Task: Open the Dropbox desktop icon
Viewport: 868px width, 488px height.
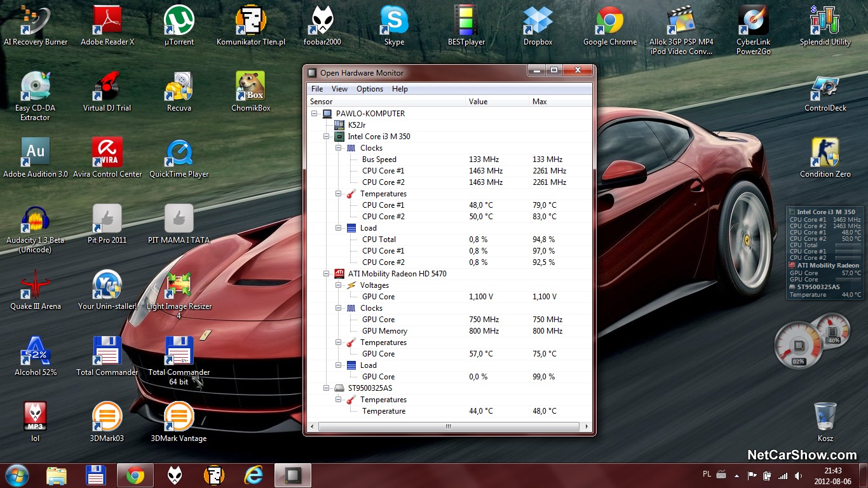Action: click(x=538, y=22)
